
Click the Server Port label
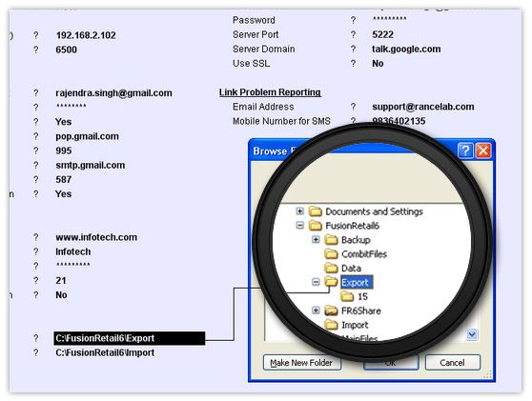pos(256,34)
